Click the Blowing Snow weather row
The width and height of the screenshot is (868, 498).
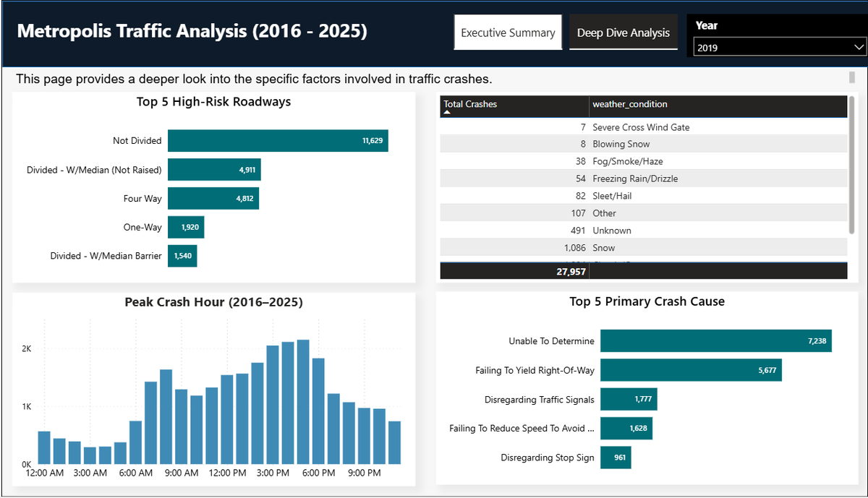click(644, 144)
